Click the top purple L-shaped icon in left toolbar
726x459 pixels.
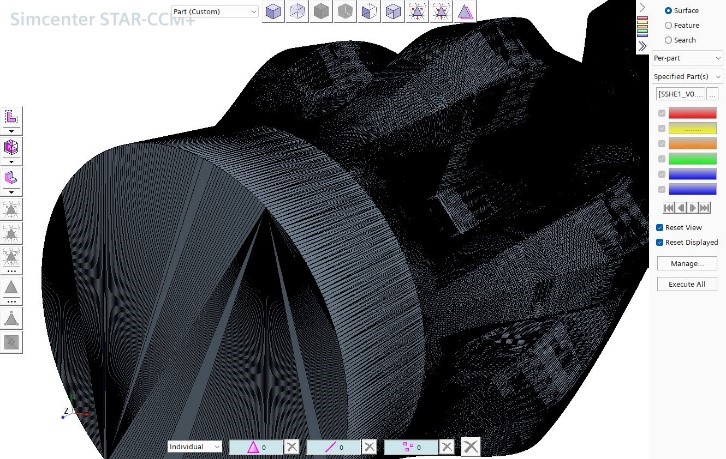point(12,117)
